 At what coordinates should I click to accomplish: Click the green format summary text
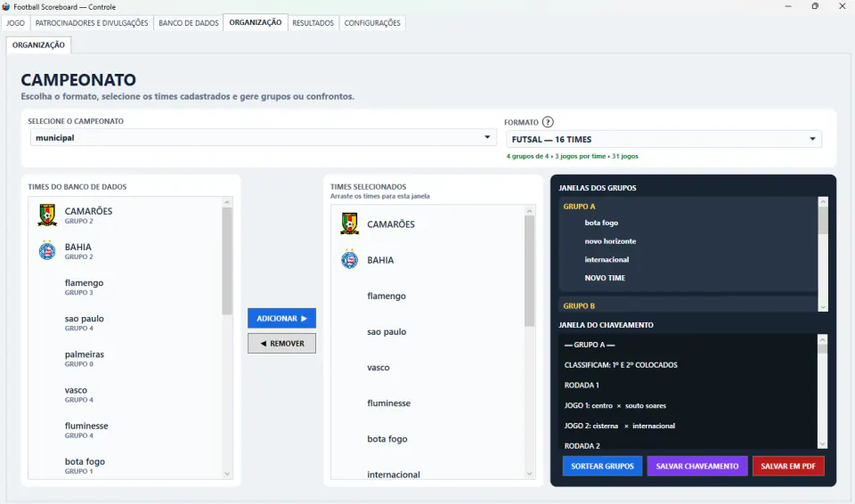[572, 156]
